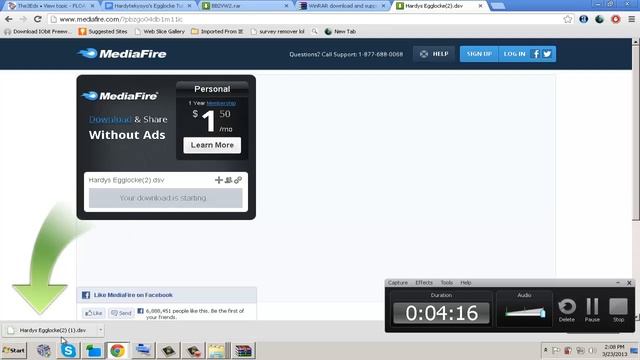Click the MediaFire logo in the header

122,53
